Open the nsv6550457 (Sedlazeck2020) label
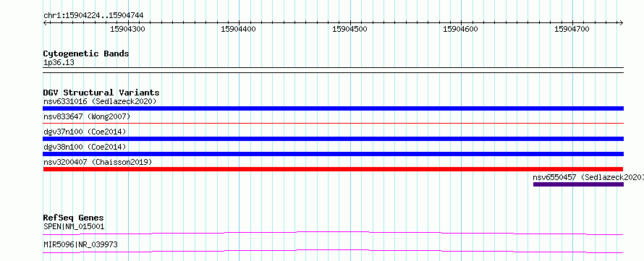Screen dimensions: 644x261 coord(588,177)
